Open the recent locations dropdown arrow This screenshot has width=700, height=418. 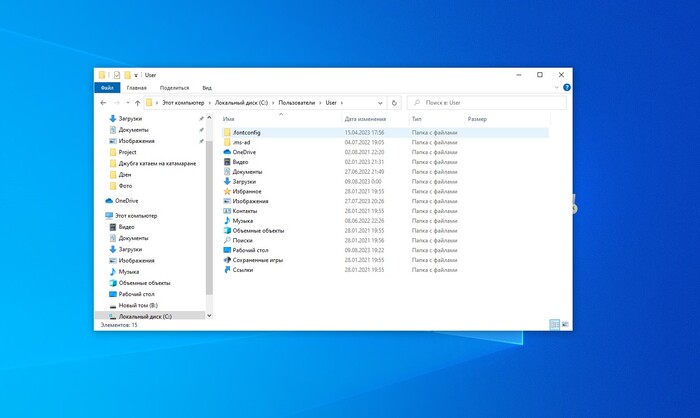[126, 102]
